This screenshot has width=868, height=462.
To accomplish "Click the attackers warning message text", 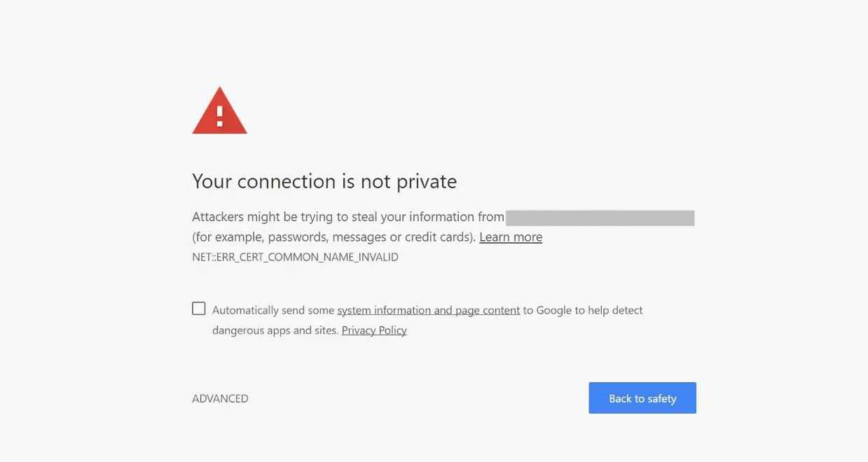I will [347, 216].
